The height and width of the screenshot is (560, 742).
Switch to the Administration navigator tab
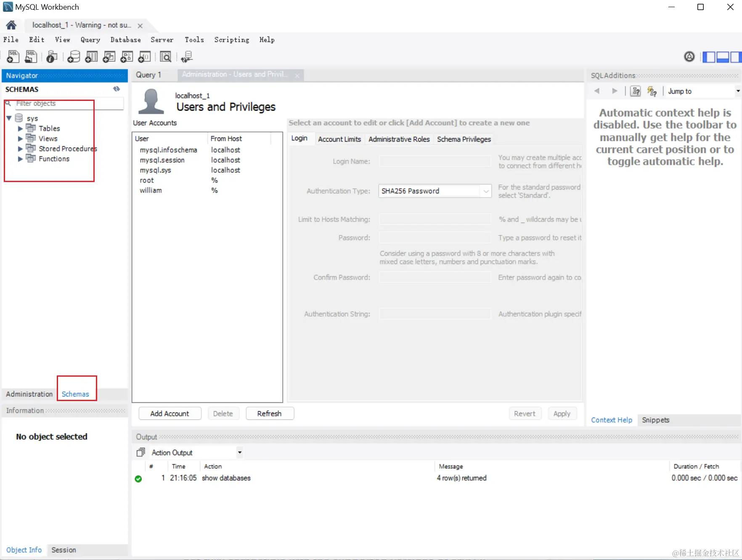[x=29, y=394]
